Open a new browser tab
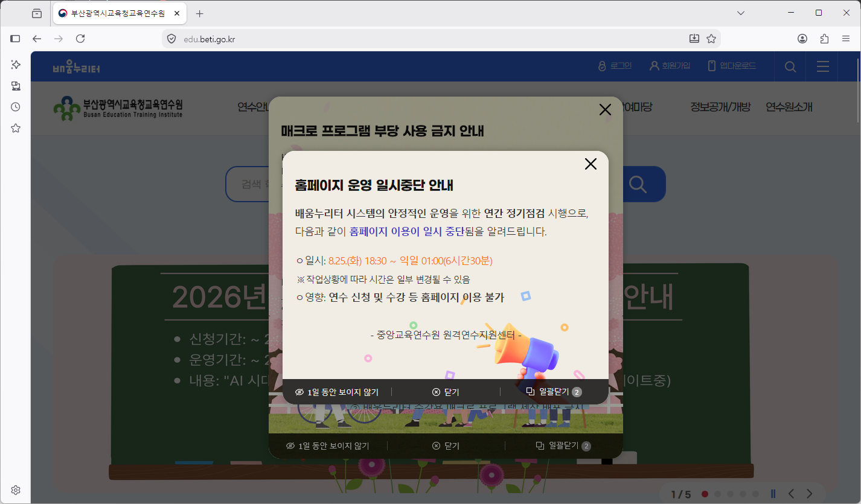 pyautogui.click(x=200, y=13)
